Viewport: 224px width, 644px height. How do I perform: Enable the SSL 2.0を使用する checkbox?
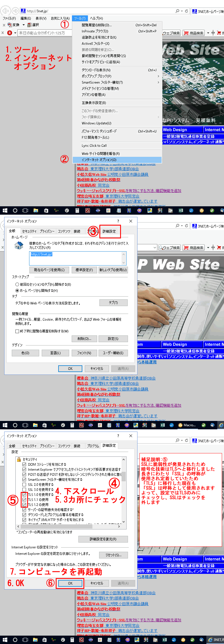click(24, 484)
